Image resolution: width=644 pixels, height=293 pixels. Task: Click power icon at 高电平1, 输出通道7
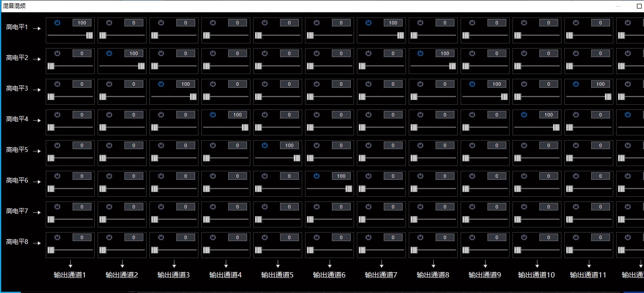tap(368, 23)
